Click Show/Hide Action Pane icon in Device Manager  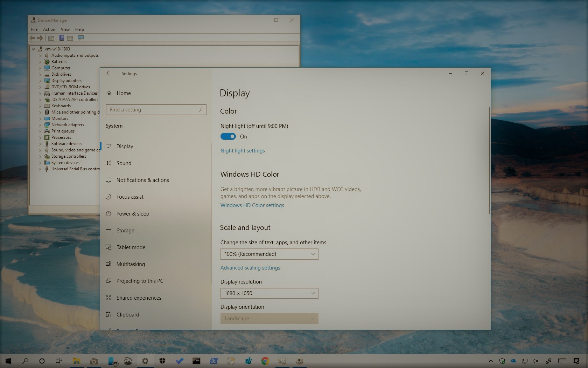coord(70,38)
